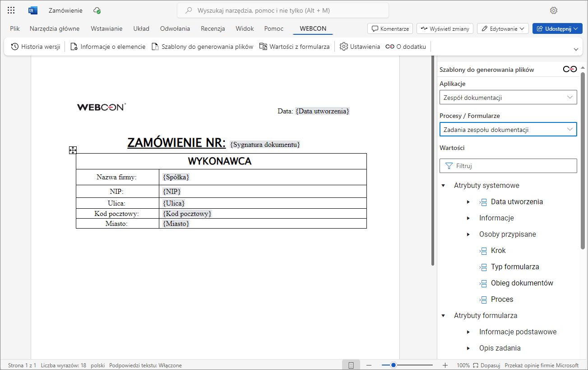Click the document title Zamówienie
The image size is (588, 370).
point(65,10)
